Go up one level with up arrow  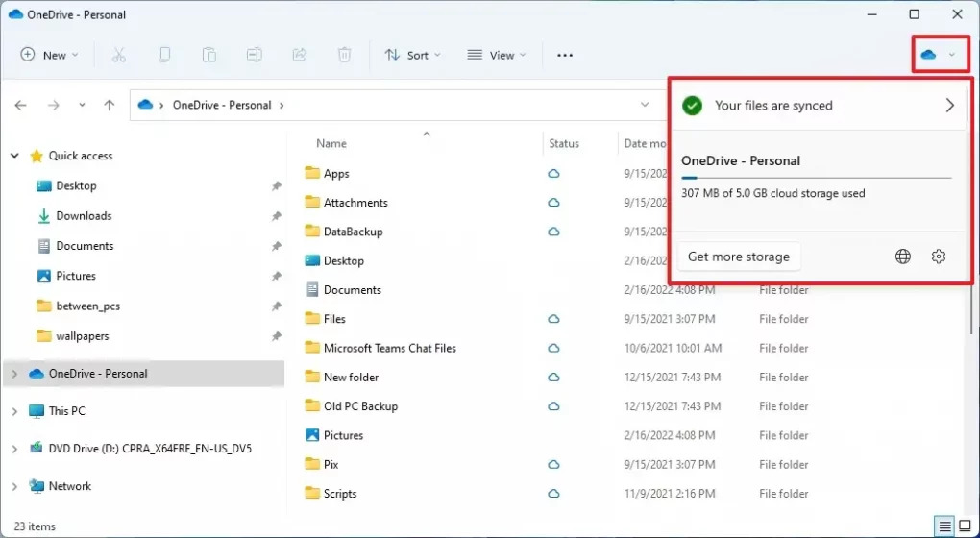coord(110,105)
